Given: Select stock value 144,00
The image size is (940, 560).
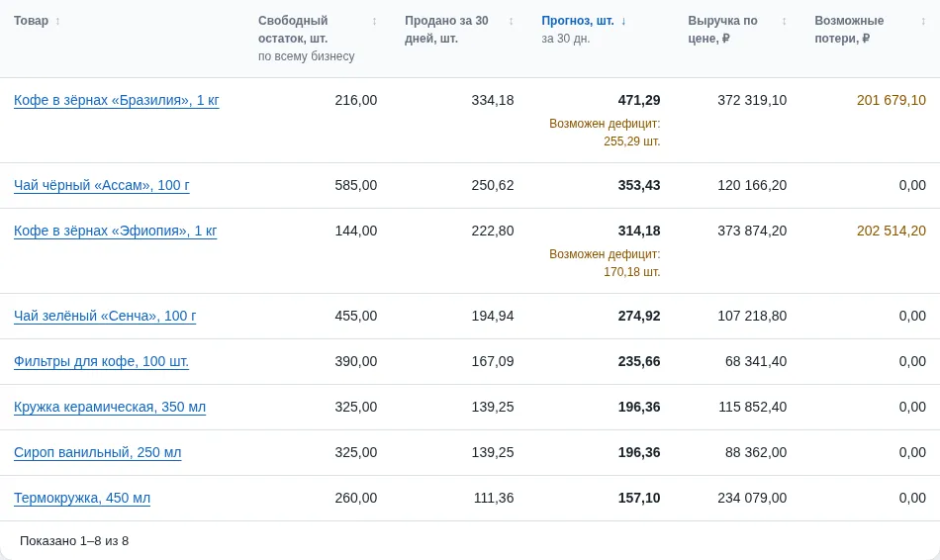Looking at the screenshot, I should coord(356,231).
